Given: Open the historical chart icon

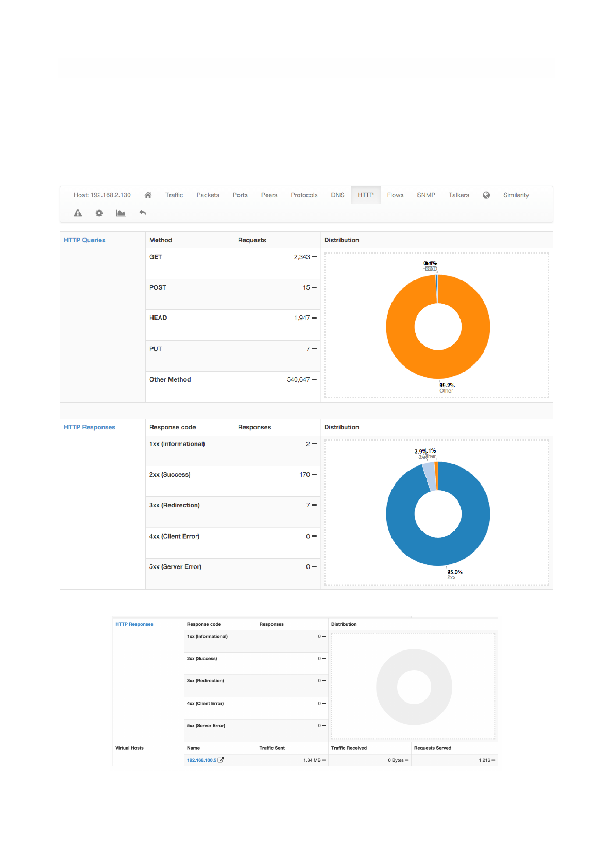Looking at the screenshot, I should tap(121, 213).
